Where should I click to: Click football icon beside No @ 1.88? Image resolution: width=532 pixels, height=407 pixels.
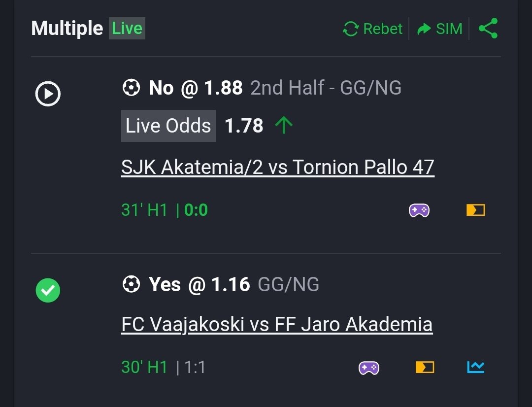click(x=131, y=88)
